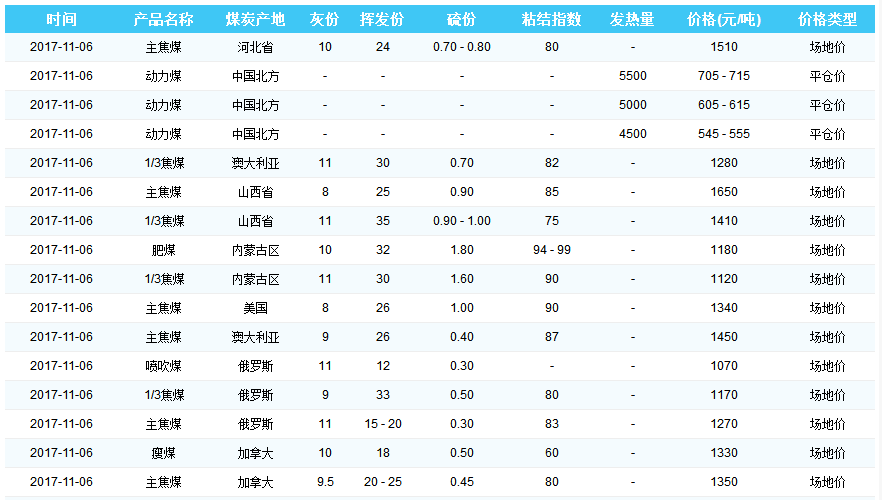Select the 5000 calorific value cell
The width and height of the screenshot is (882, 500).
(632, 105)
